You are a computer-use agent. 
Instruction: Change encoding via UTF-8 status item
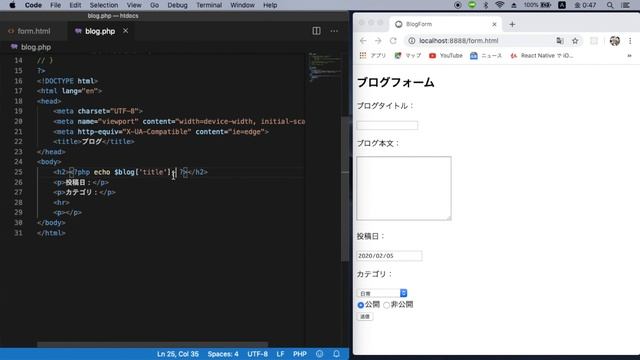click(x=258, y=354)
